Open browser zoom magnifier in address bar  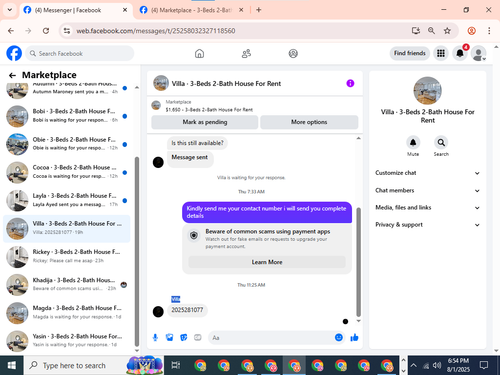[431, 31]
